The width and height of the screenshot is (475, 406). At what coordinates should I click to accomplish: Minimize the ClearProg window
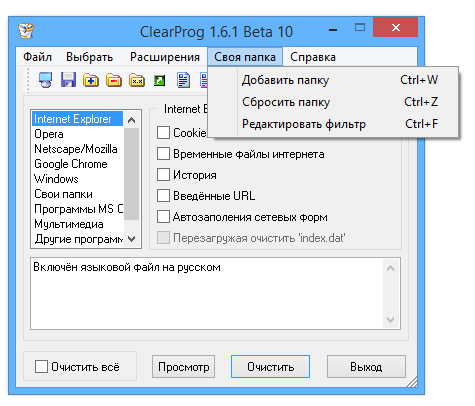pos(333,30)
